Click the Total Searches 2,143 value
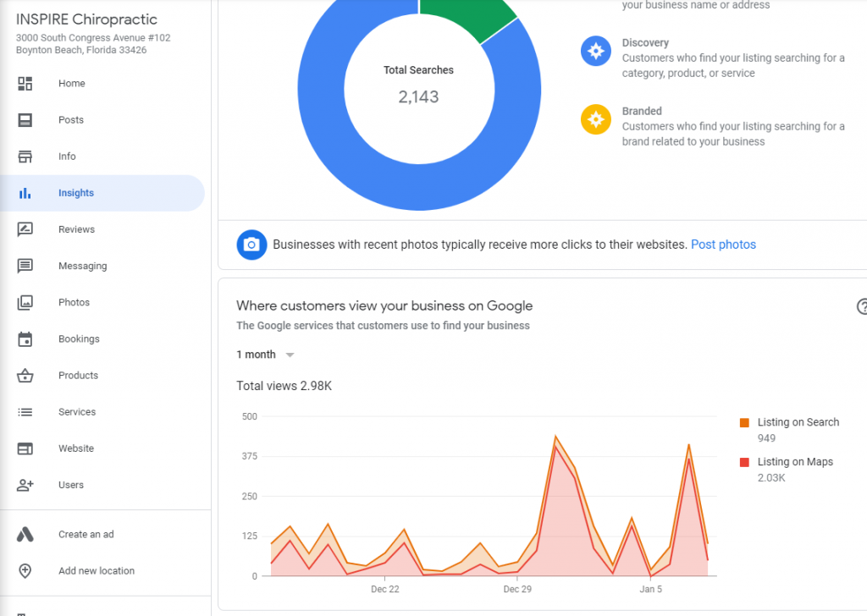This screenshot has height=616, width=867. click(418, 97)
